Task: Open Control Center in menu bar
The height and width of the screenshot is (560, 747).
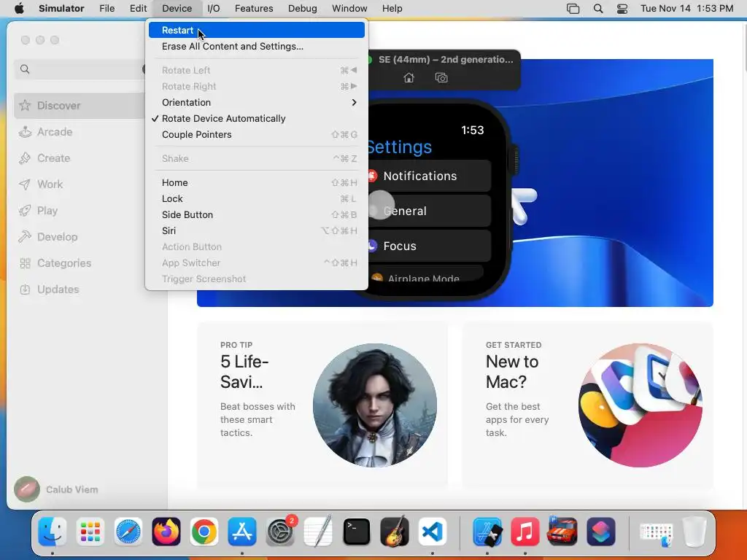Action: pos(622,9)
